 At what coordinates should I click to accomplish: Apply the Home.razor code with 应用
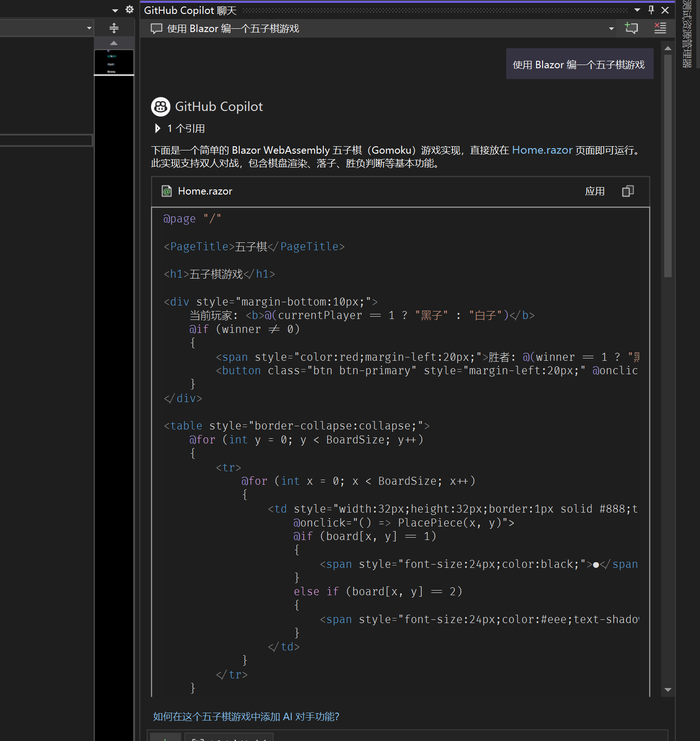[595, 191]
